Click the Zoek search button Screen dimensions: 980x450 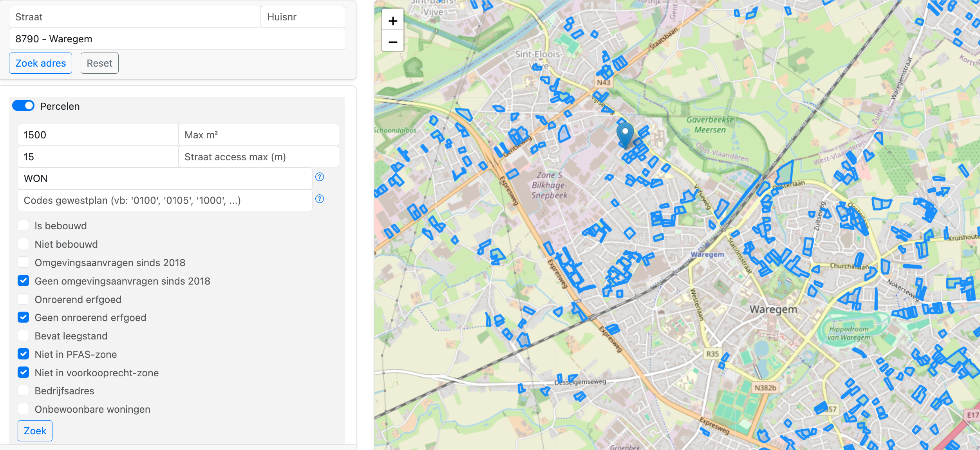pyautogui.click(x=35, y=431)
